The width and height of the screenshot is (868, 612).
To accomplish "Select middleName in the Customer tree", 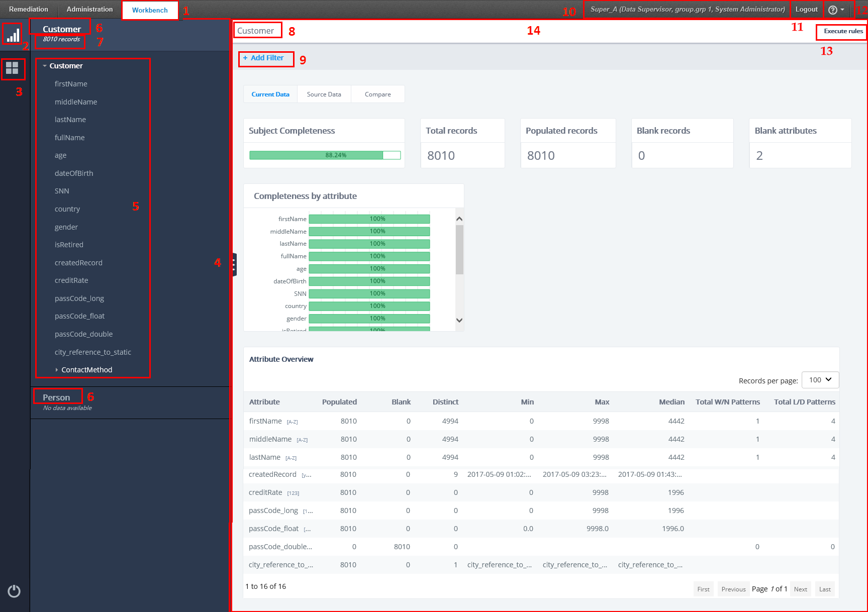I will [x=76, y=102].
